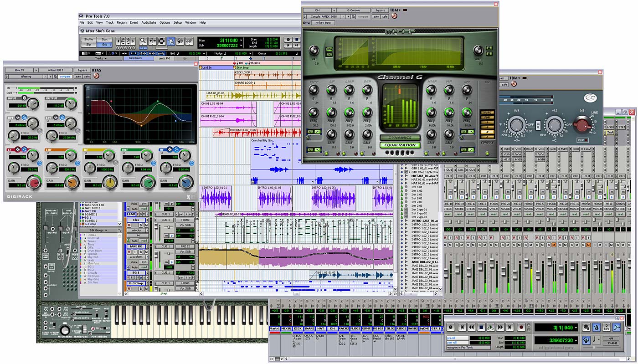Toggle HF band IN button in EQ 3
The width and height of the screenshot is (638, 364).
[x=191, y=163]
